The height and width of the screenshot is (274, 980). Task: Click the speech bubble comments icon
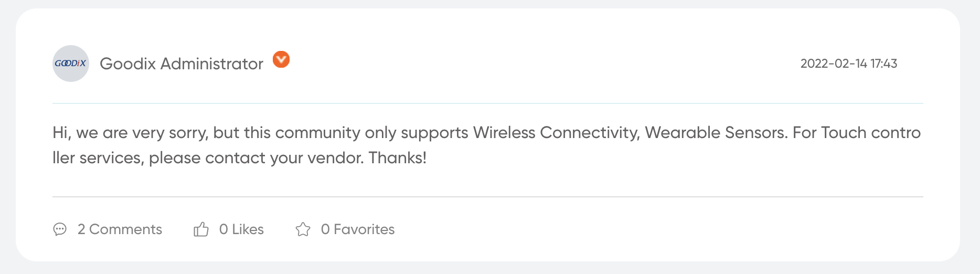coord(60,229)
